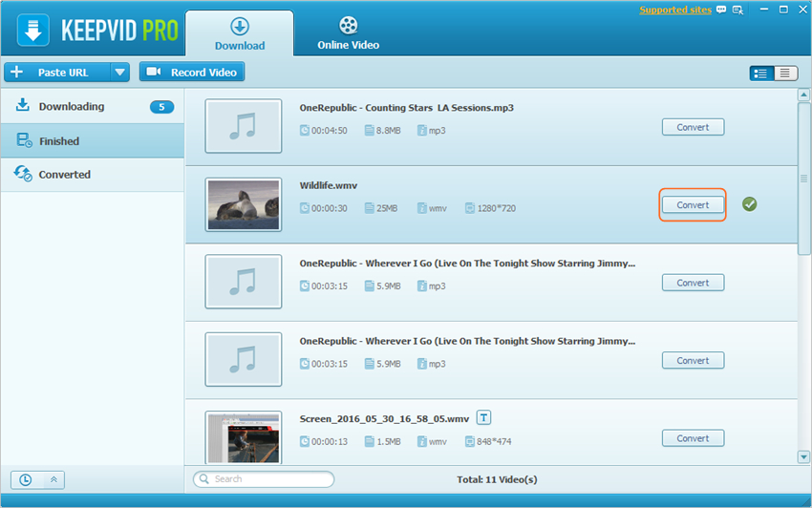Viewport: 812px width, 508px height.
Task: Click the menu icon beside the feedback bubble
Action: [x=737, y=11]
